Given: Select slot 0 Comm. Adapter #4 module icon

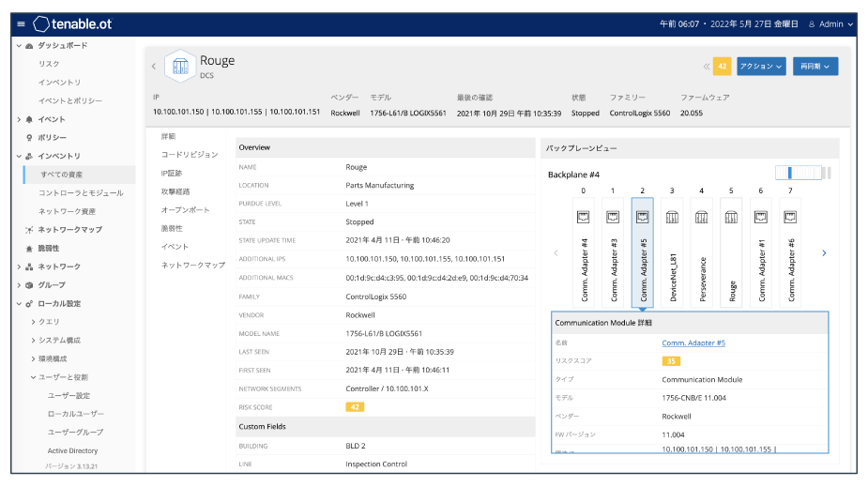Looking at the screenshot, I should click(583, 217).
